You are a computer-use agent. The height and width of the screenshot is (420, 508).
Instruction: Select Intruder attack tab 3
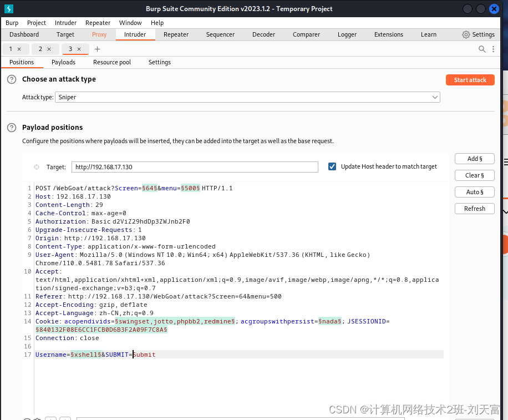[70, 49]
